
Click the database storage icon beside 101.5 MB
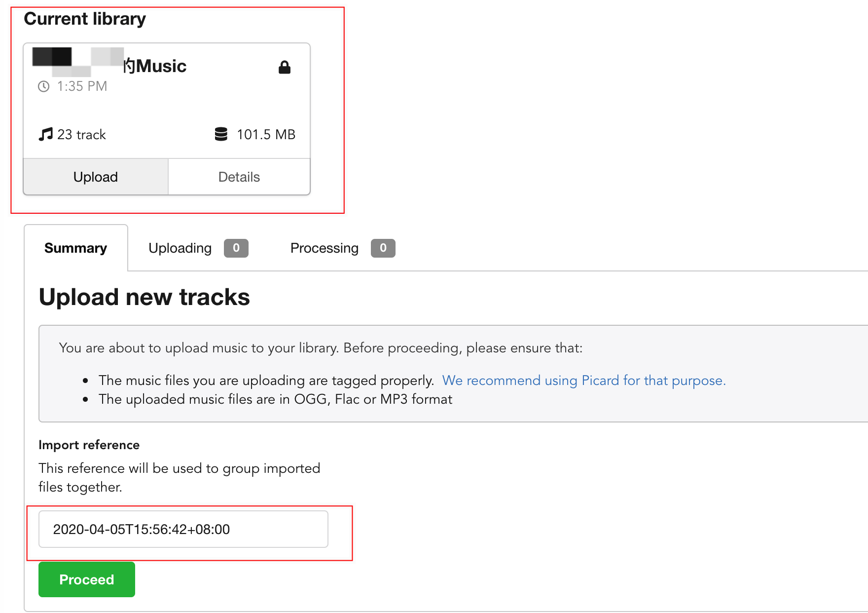[x=221, y=134]
